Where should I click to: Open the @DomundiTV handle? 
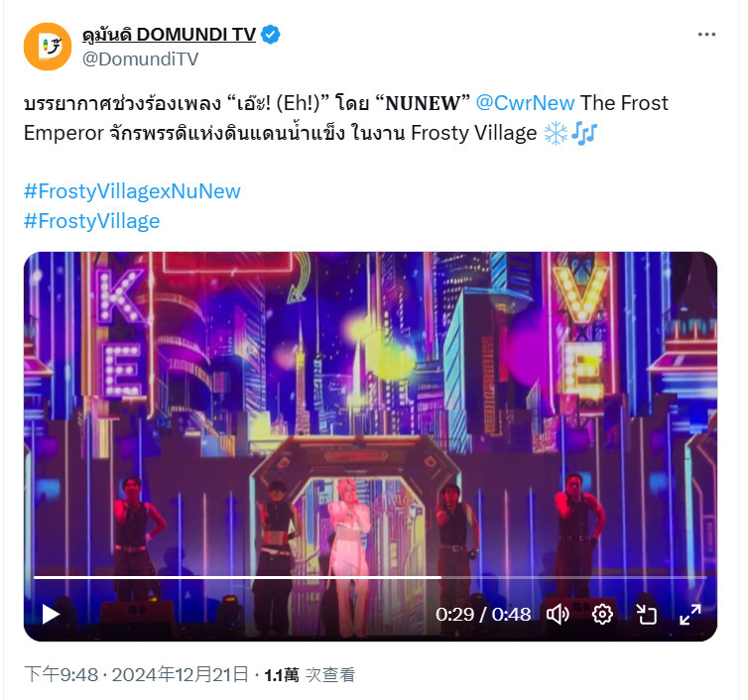pyautogui.click(x=140, y=59)
